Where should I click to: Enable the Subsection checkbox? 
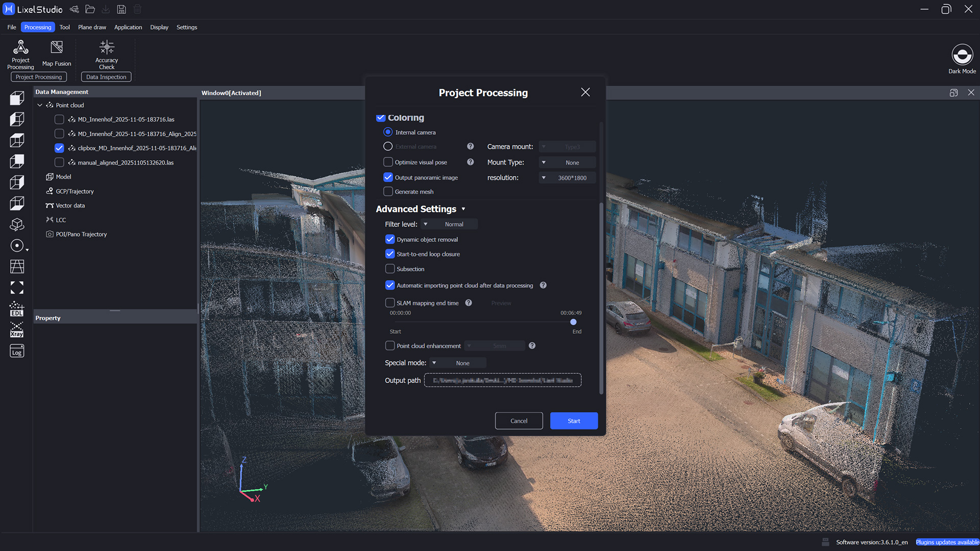(x=390, y=269)
